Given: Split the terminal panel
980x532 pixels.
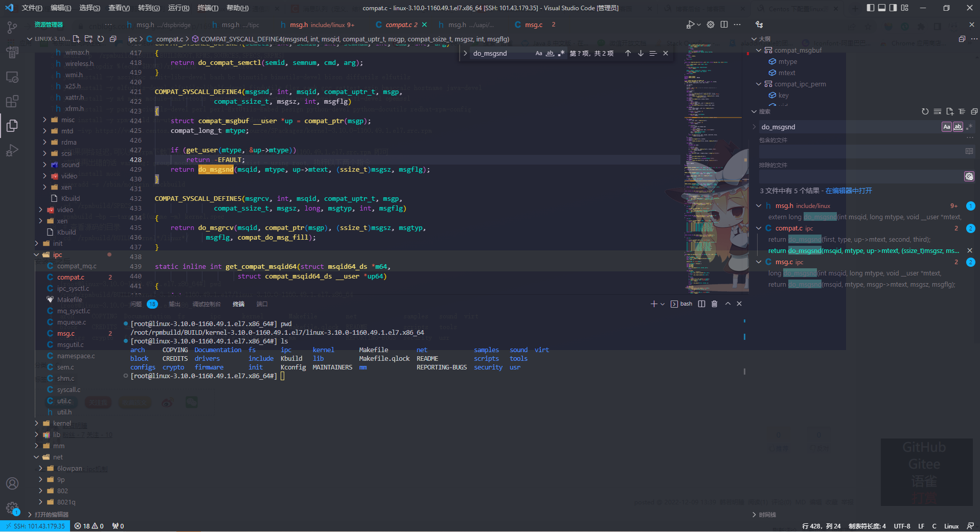Looking at the screenshot, I should click(x=701, y=304).
